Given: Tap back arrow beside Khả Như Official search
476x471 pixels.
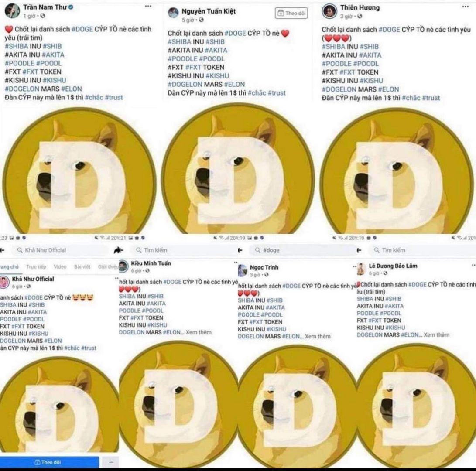Looking at the screenshot, I should (3, 250).
